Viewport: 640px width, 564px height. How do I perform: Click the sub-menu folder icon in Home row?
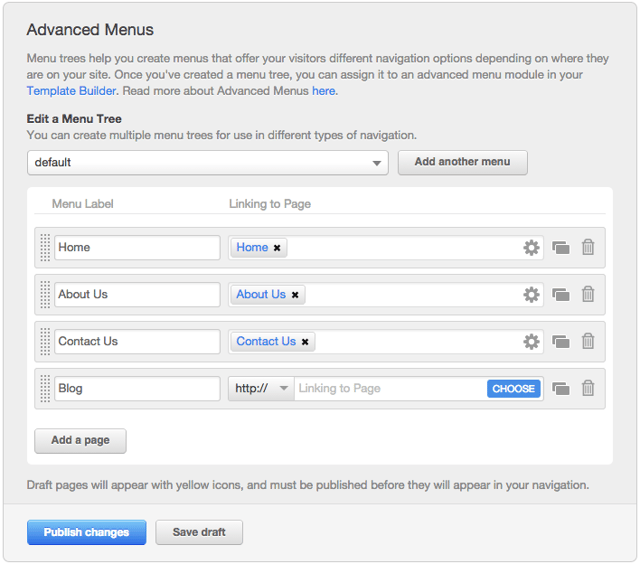[x=561, y=247]
